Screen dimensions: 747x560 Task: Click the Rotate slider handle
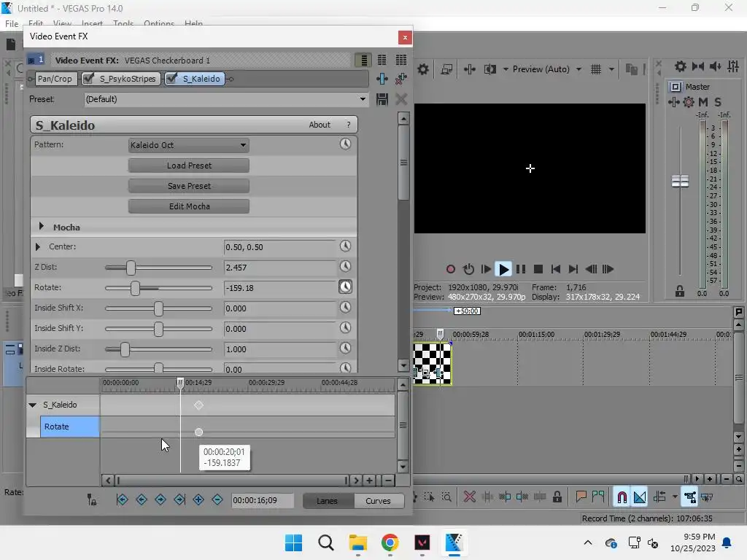click(135, 288)
